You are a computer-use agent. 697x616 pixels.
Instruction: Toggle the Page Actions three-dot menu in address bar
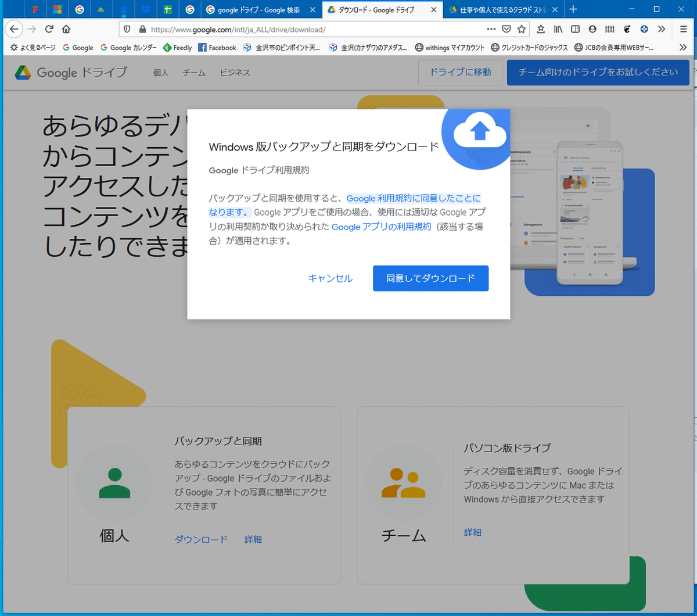(493, 28)
